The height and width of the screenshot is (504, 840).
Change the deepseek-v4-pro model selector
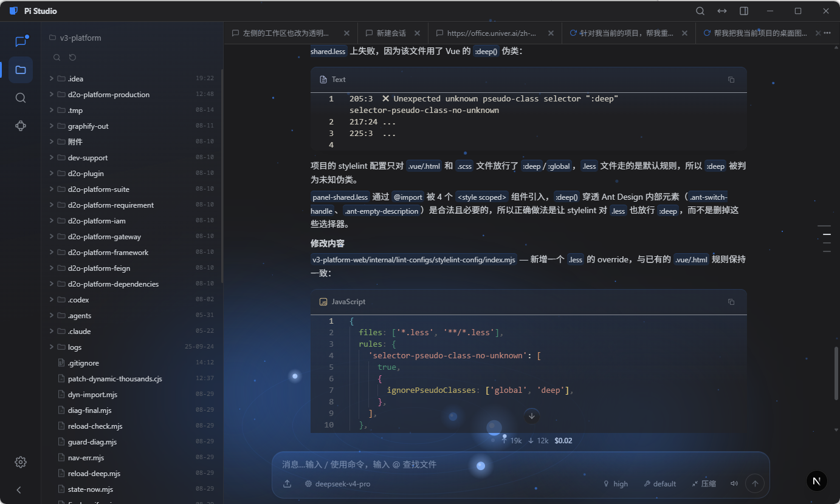coord(337,484)
